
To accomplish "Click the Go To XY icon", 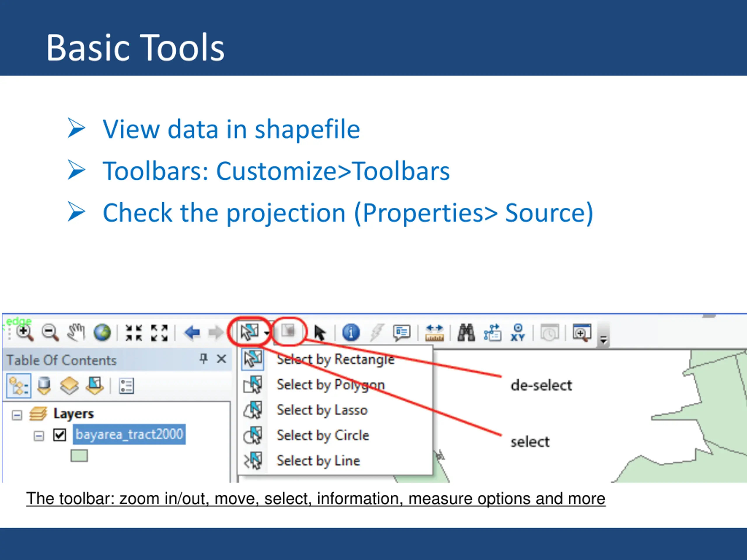I will 518,332.
